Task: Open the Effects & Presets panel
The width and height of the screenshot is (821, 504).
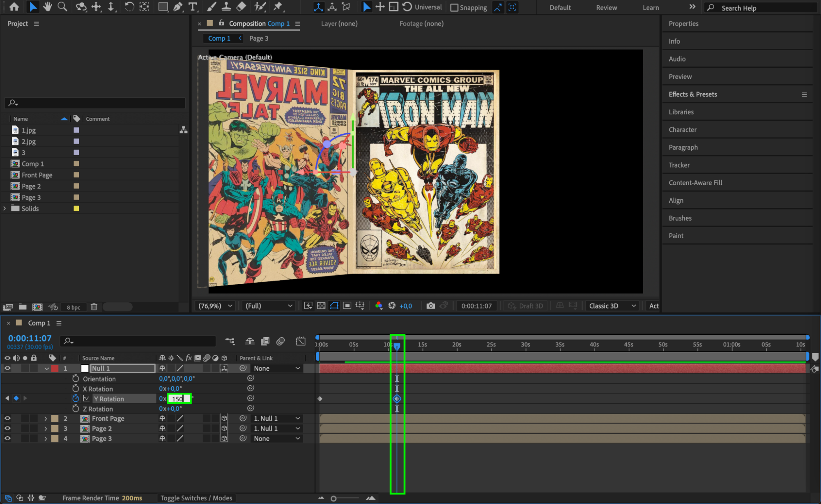Action: (x=692, y=94)
